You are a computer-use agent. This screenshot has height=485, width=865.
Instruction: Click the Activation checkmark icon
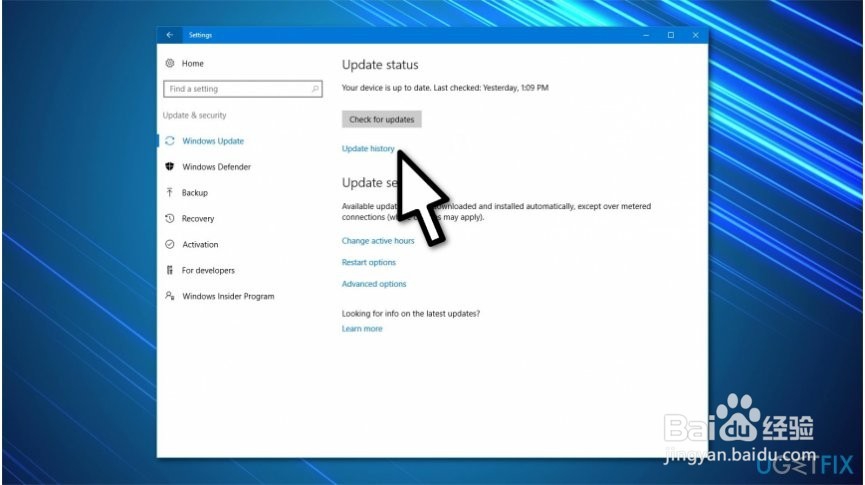(170, 244)
